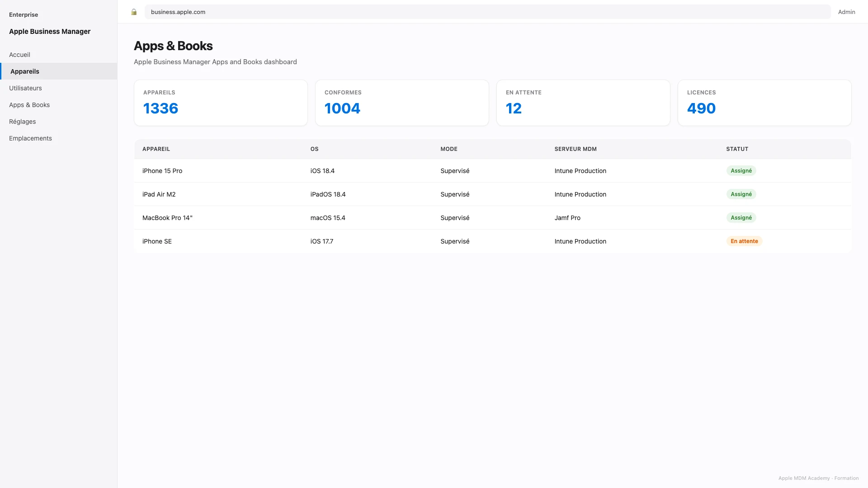Click Supervisé in the iPad Air M2 row
This screenshot has width=868, height=488.
click(455, 194)
